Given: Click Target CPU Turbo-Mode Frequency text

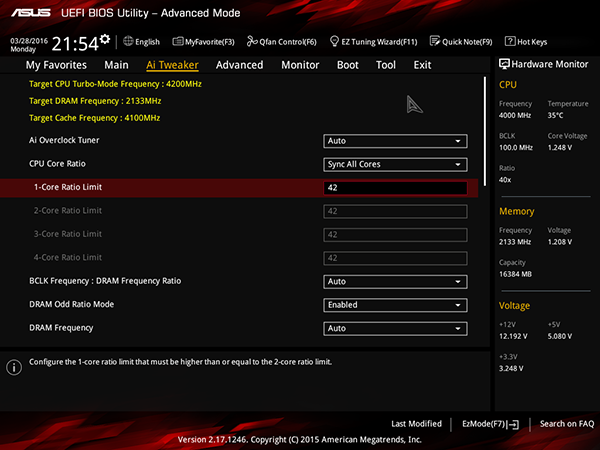Looking at the screenshot, I should 115,84.
